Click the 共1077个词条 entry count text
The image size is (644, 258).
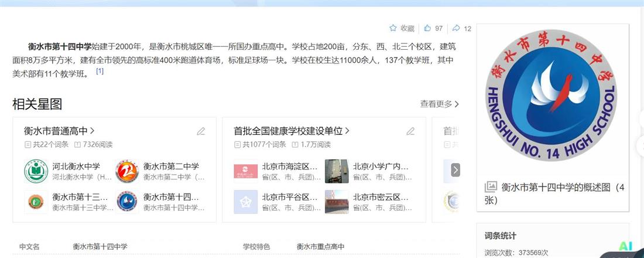tap(264, 144)
